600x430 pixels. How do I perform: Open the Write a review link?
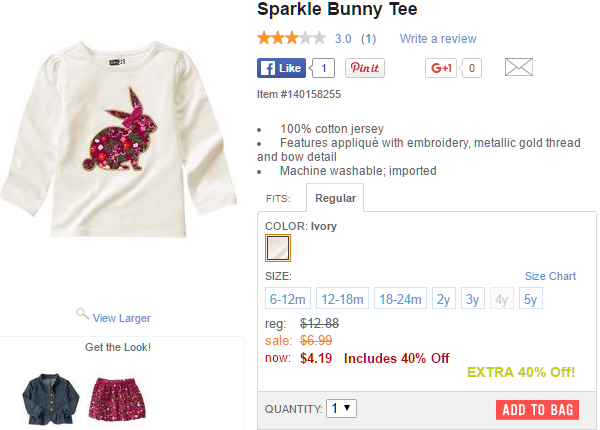[438, 39]
